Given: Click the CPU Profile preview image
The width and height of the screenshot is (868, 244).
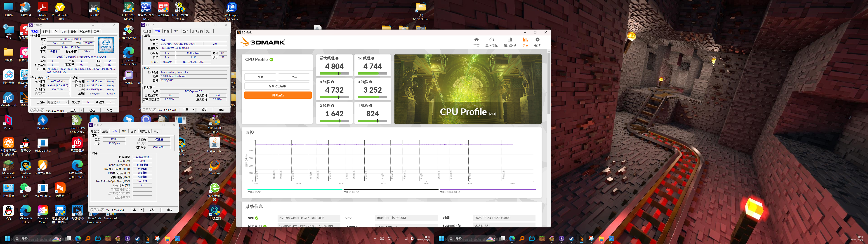Looking at the screenshot, I should tap(468, 89).
